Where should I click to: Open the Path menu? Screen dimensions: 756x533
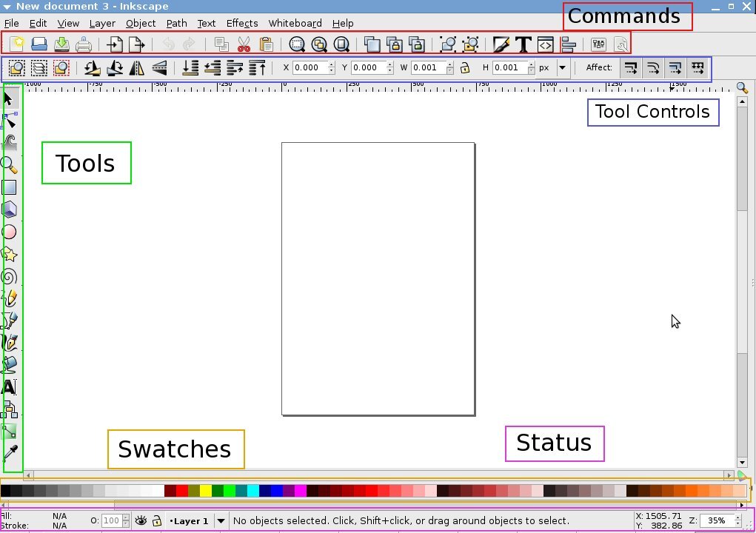(x=176, y=23)
